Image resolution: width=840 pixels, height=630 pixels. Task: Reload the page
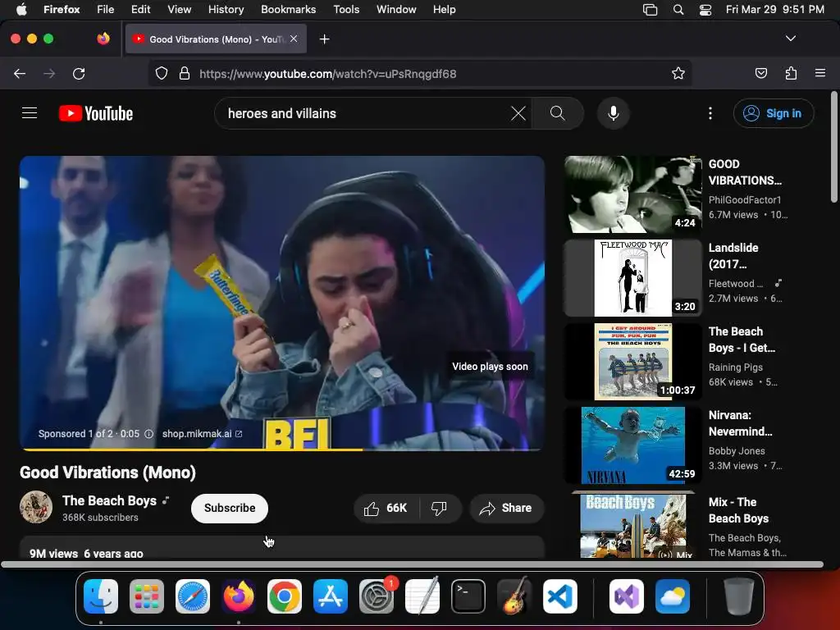click(x=79, y=73)
